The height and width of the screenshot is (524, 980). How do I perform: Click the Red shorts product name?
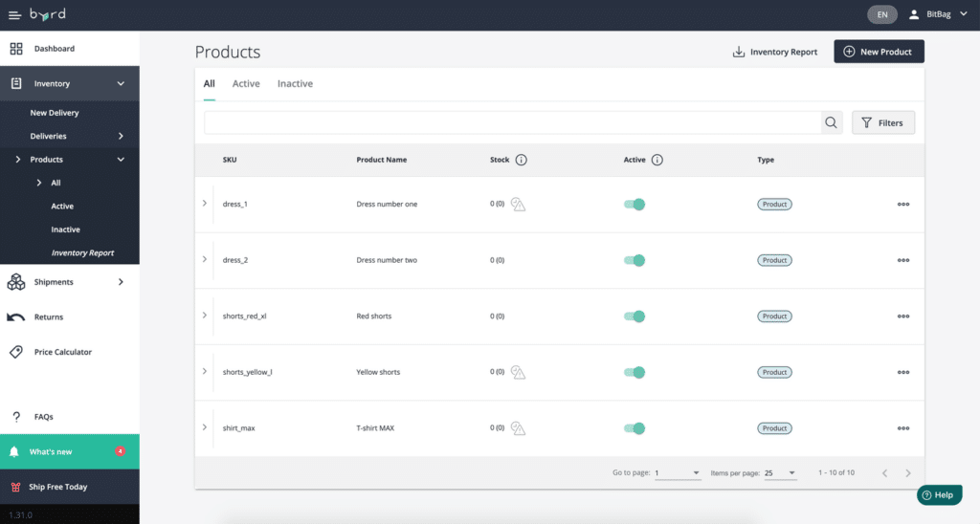coord(374,316)
